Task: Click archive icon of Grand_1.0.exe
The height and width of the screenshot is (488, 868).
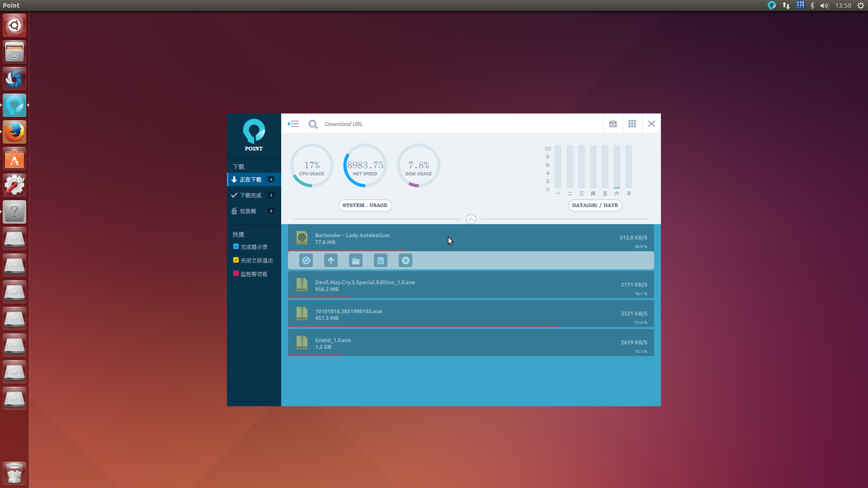Action: 302,343
